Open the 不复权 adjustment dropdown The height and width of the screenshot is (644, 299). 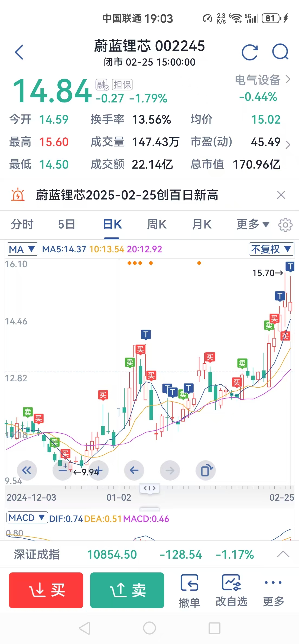(x=271, y=249)
